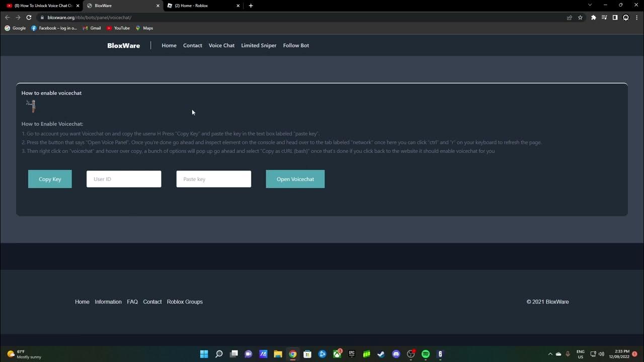Open the footer Information link
This screenshot has height=362, width=644.
(x=108, y=302)
